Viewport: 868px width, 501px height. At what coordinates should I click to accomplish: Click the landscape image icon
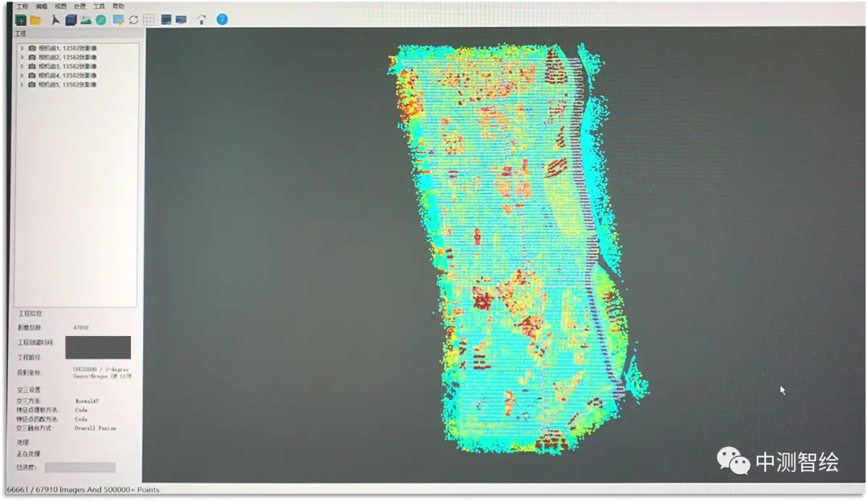click(x=86, y=19)
